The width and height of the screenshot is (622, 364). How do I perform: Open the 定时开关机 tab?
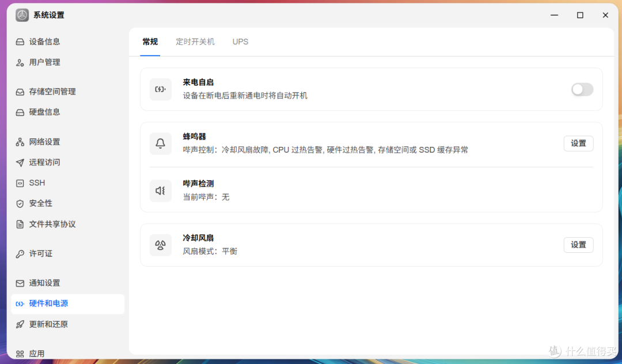[195, 41]
